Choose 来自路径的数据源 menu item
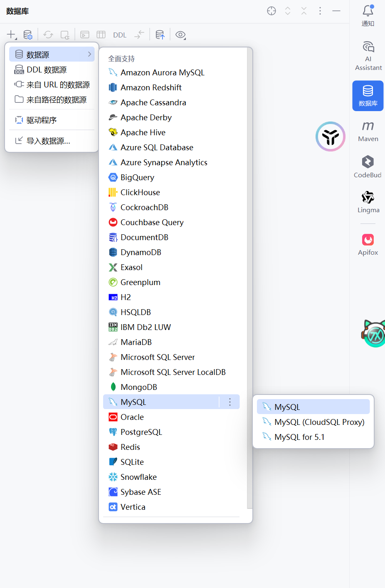Image resolution: width=385 pixels, height=588 pixels. (52, 99)
